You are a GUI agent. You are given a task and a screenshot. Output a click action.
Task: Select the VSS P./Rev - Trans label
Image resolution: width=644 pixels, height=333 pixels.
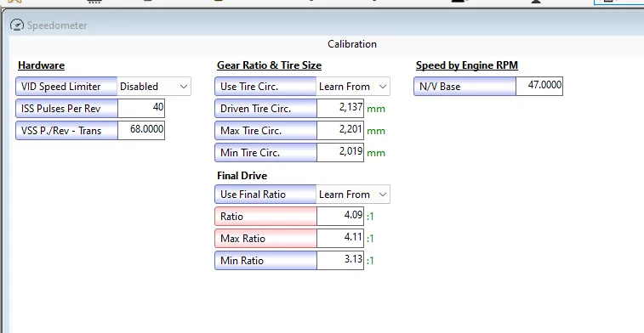66,131
